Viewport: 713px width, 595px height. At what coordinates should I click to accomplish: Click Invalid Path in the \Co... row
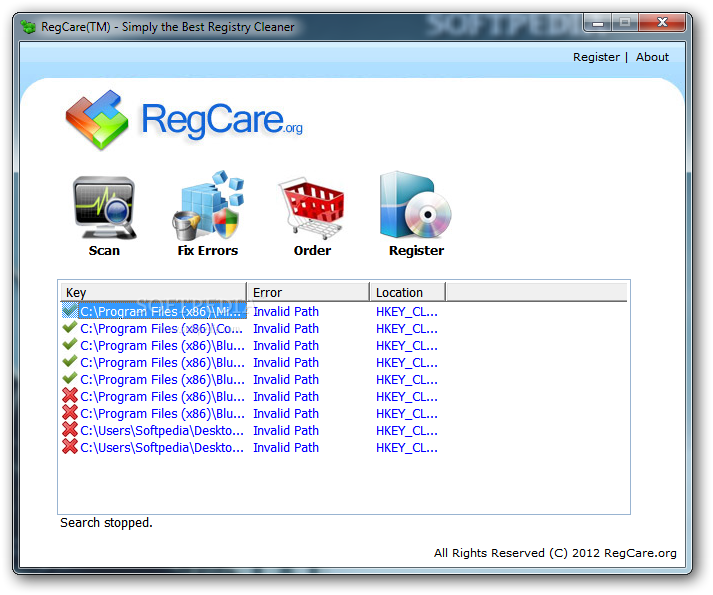[x=286, y=329]
